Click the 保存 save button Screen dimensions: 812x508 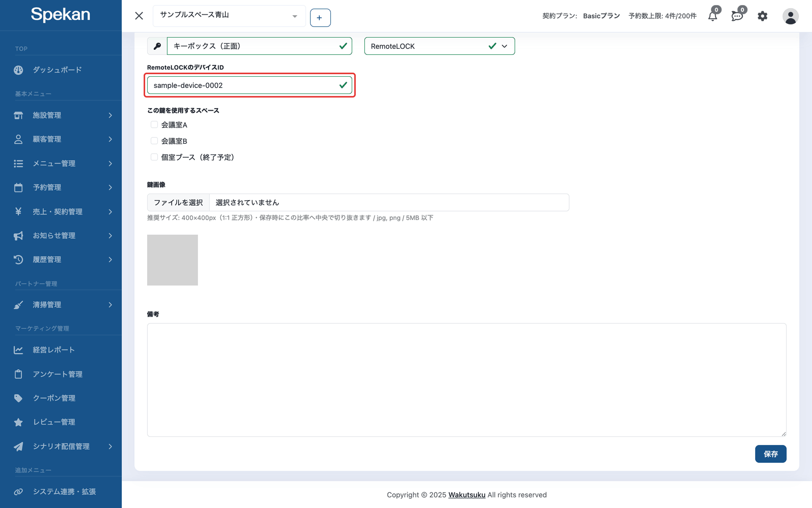coord(770,454)
